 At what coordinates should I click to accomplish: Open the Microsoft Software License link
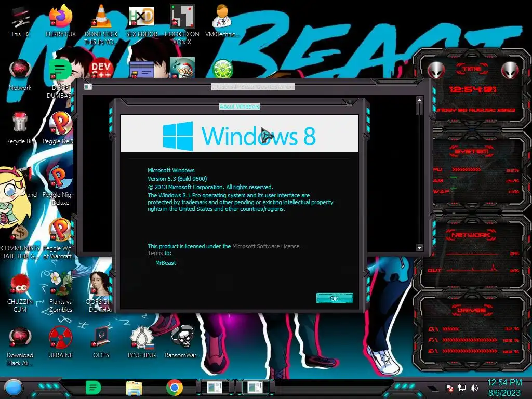265,246
